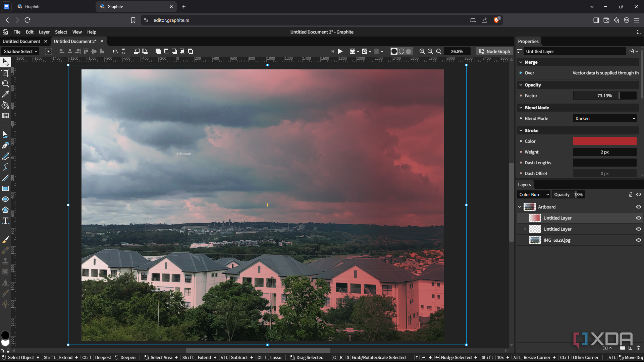Screen dimensions: 644x362
Task: Select the Line tool
Action: coord(5,178)
